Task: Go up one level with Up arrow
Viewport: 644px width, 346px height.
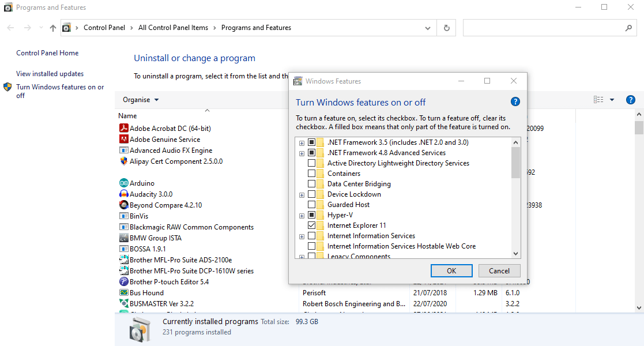Action: coord(53,28)
